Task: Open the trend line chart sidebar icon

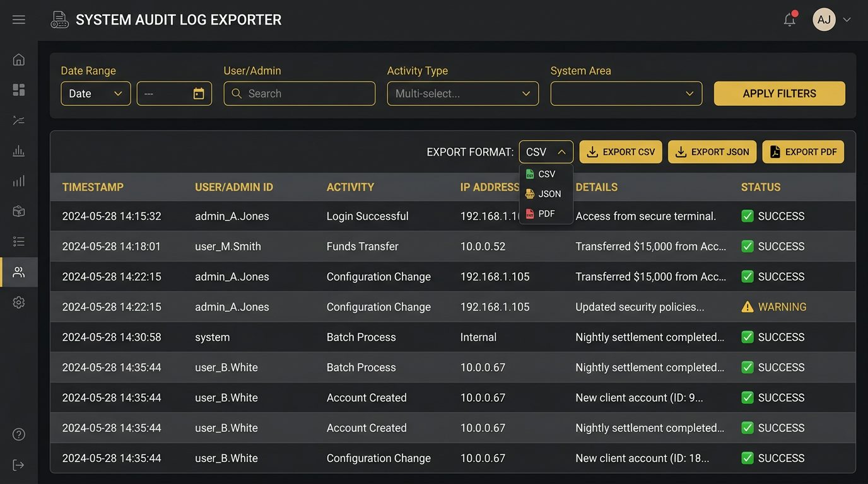Action: (19, 120)
